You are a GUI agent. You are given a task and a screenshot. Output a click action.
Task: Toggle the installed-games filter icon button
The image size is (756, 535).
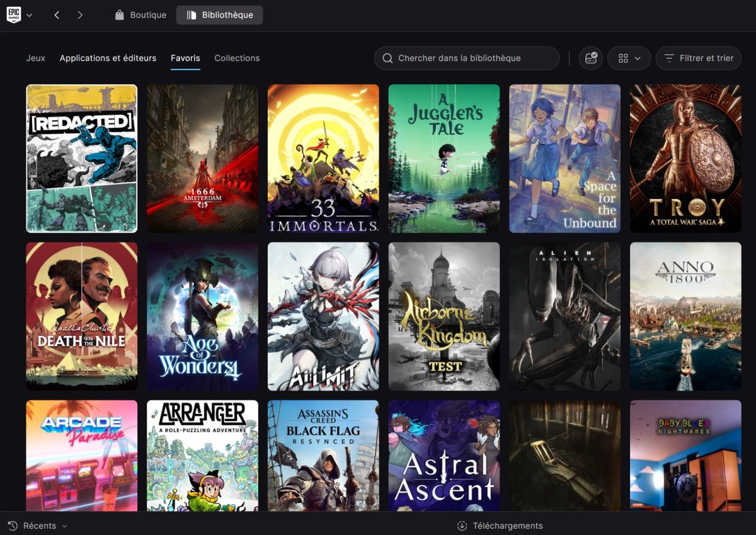coord(591,58)
